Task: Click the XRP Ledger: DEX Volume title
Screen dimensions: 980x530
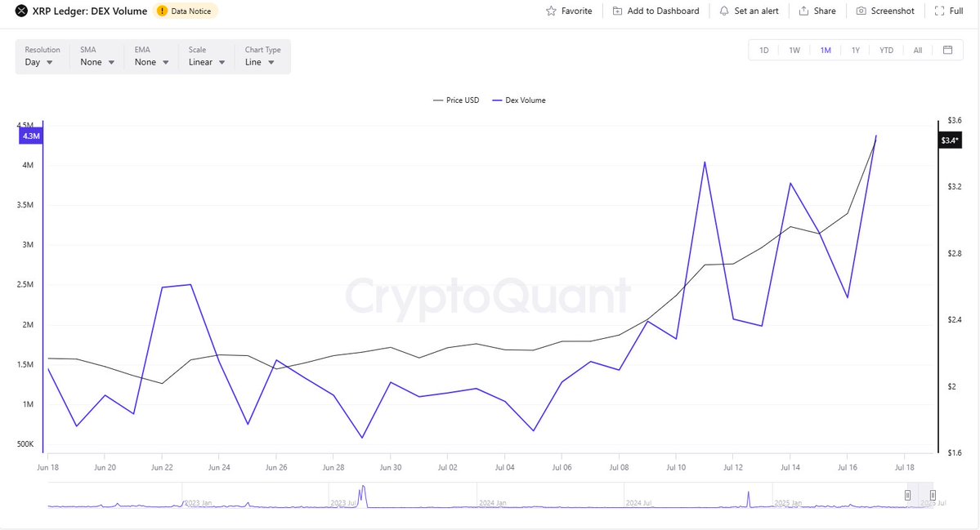Action: pos(90,11)
